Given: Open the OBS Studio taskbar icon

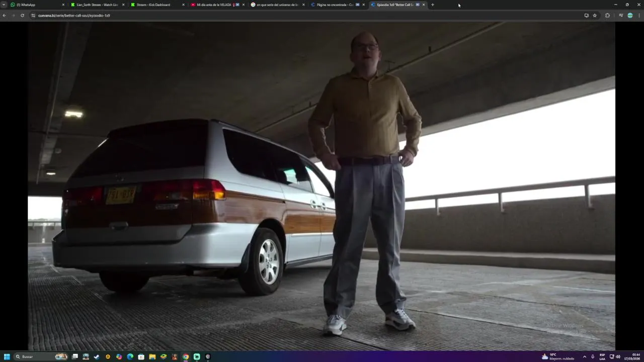Looking at the screenshot, I should click(x=207, y=356).
